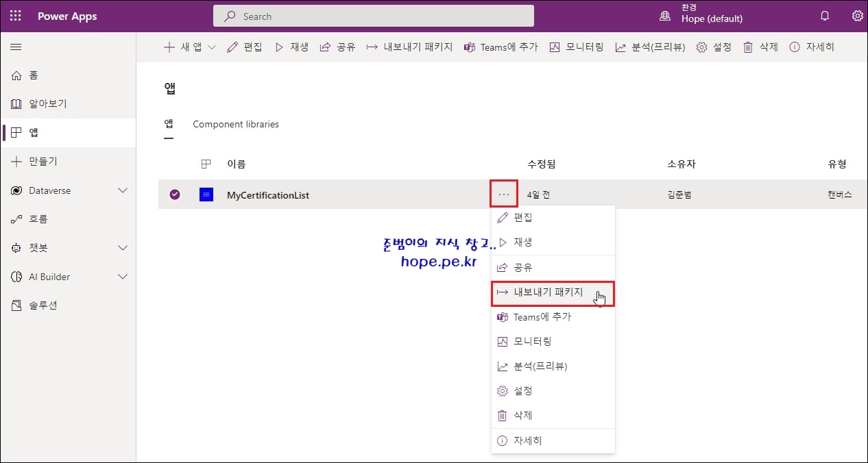The image size is (868, 463).
Task: Click 공유 in the command bar
Action: [338, 47]
